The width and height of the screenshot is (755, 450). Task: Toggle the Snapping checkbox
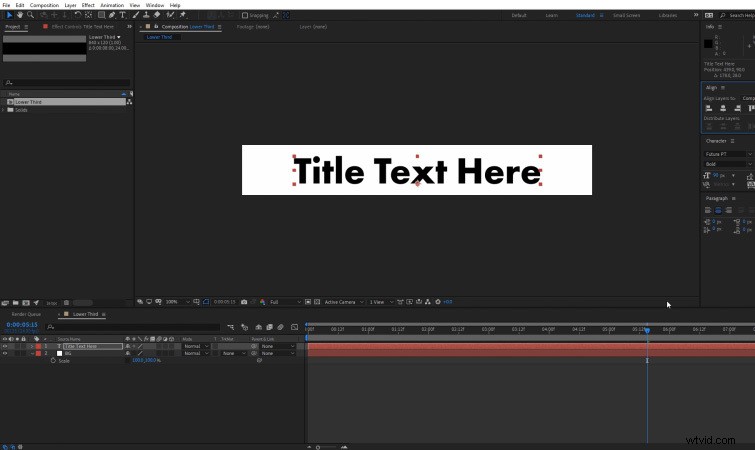click(x=245, y=15)
